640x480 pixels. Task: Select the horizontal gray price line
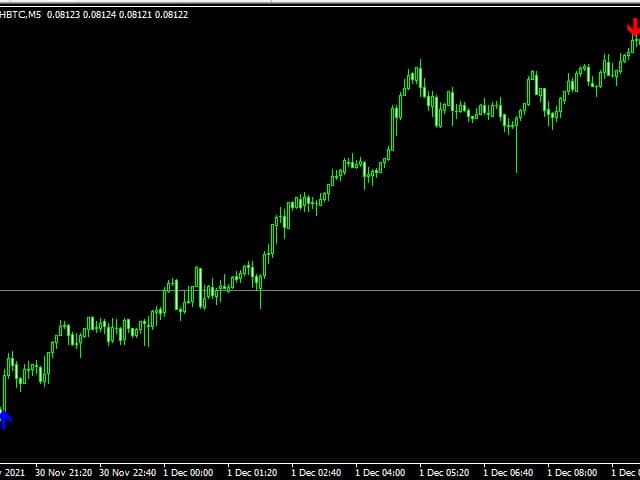pos(320,291)
